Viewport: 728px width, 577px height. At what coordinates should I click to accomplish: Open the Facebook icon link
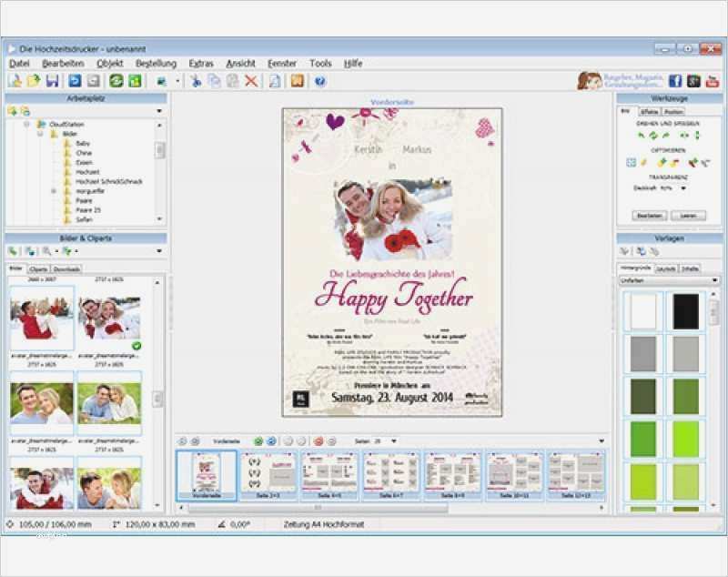(675, 81)
